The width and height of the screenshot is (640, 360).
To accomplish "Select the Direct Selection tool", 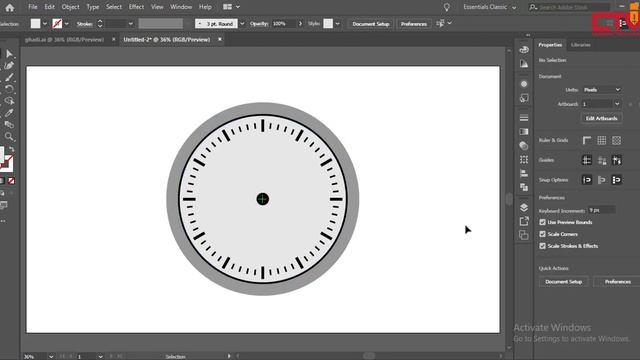I will (9, 53).
